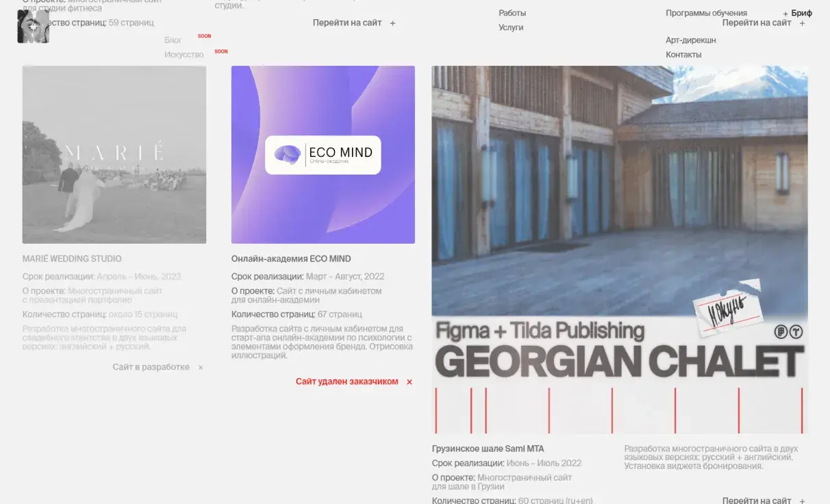Click the + Бриф button
This screenshot has height=504, width=830.
click(797, 13)
